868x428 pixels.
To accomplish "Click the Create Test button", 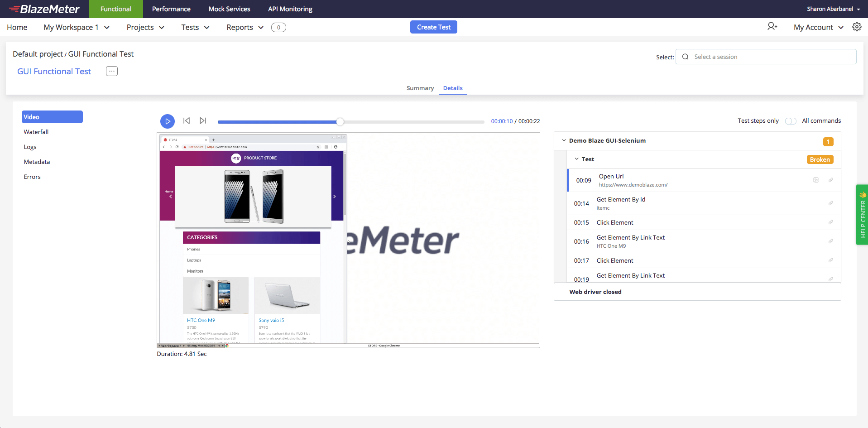I will click(x=434, y=27).
